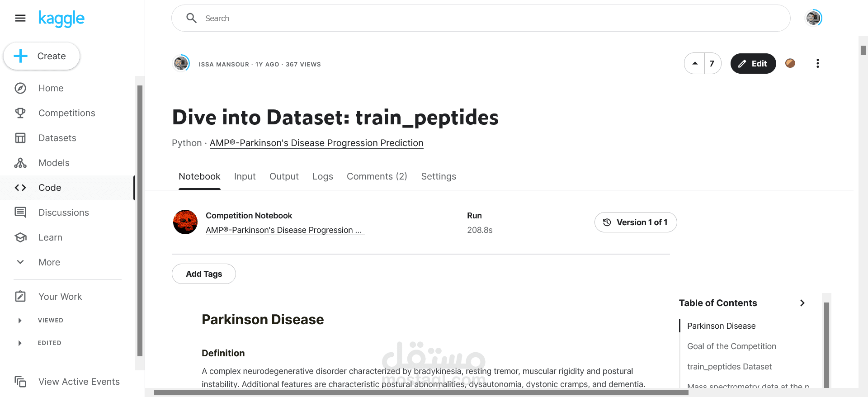Open the Models section from sidebar
This screenshot has width=868, height=397.
20,162
